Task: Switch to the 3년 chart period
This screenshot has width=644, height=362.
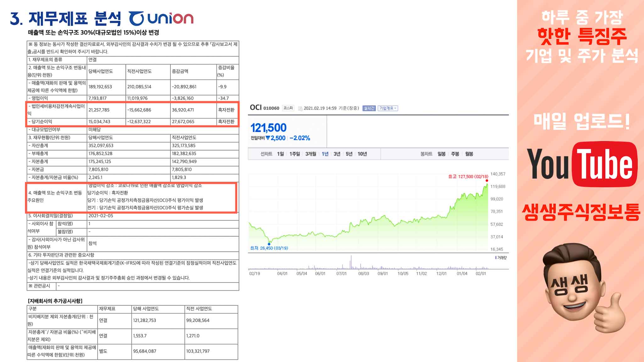Action: [x=337, y=154]
